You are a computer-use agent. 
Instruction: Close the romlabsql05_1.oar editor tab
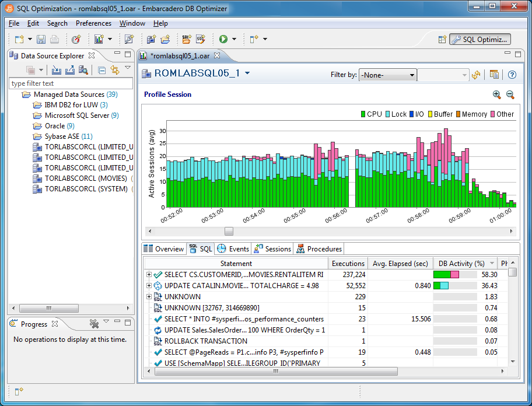(x=217, y=55)
